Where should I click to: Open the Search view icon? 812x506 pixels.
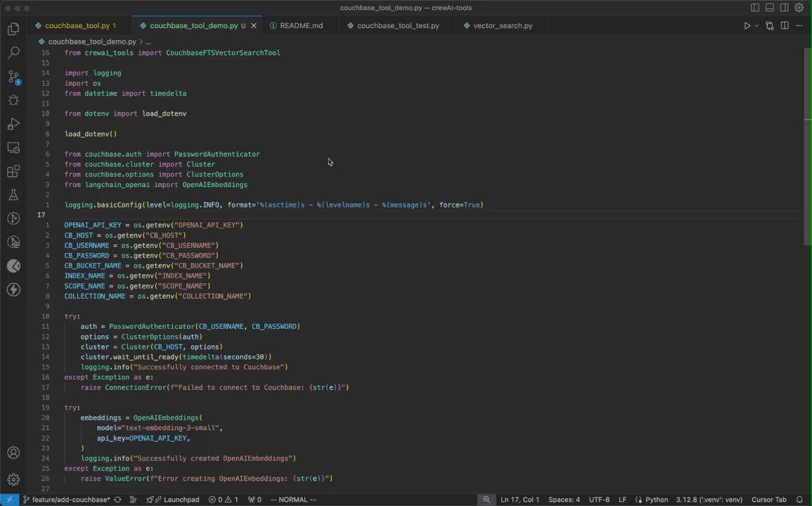[13, 53]
